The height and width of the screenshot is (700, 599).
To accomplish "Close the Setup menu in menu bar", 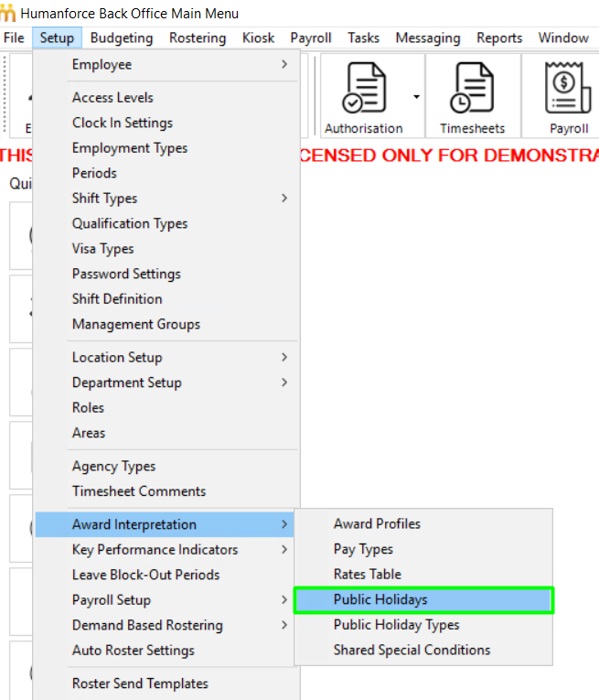I will (57, 38).
